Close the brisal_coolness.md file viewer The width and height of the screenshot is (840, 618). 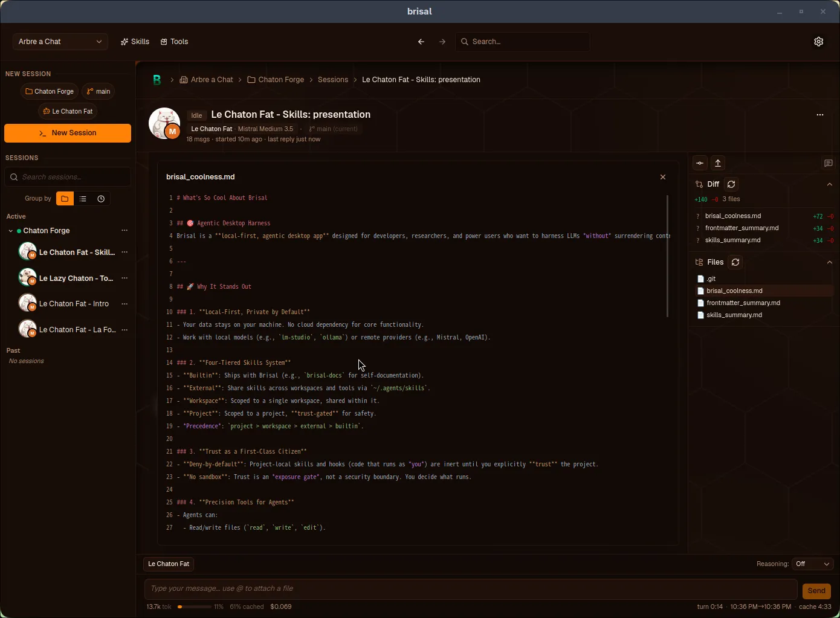pos(663,177)
